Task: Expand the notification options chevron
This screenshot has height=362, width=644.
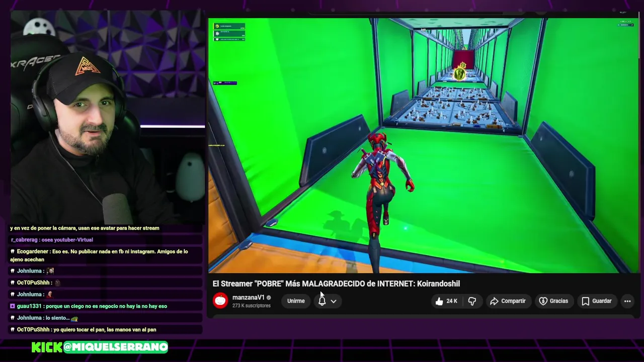Action: coord(334,301)
